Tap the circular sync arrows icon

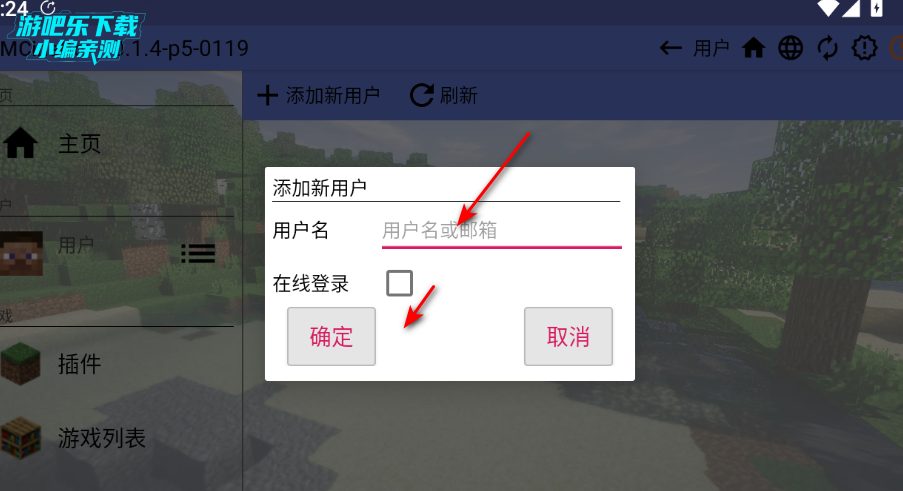point(828,48)
